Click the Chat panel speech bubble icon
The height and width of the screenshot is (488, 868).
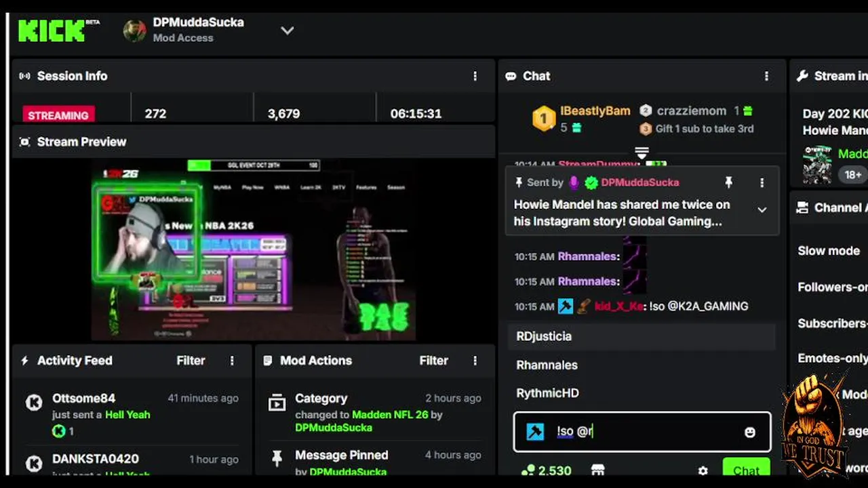511,76
